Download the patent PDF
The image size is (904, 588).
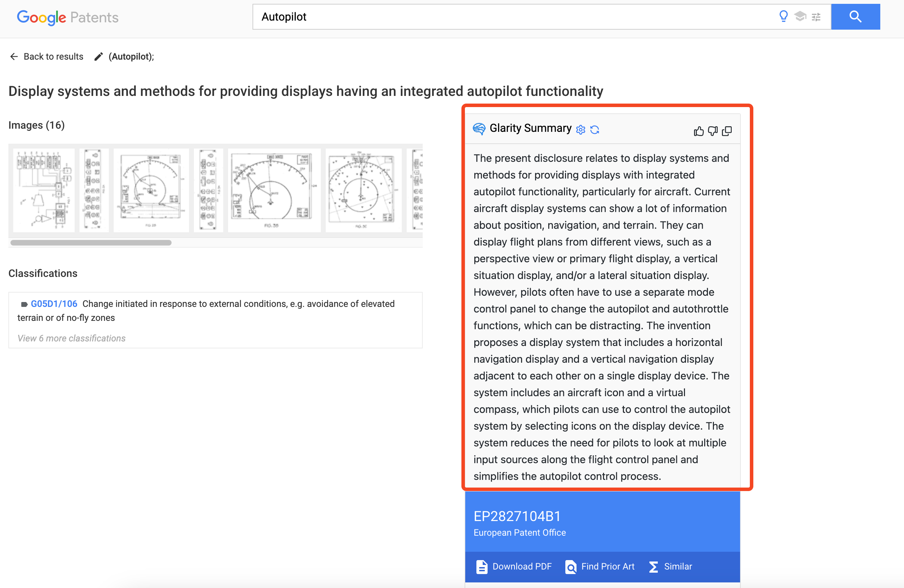click(x=514, y=566)
